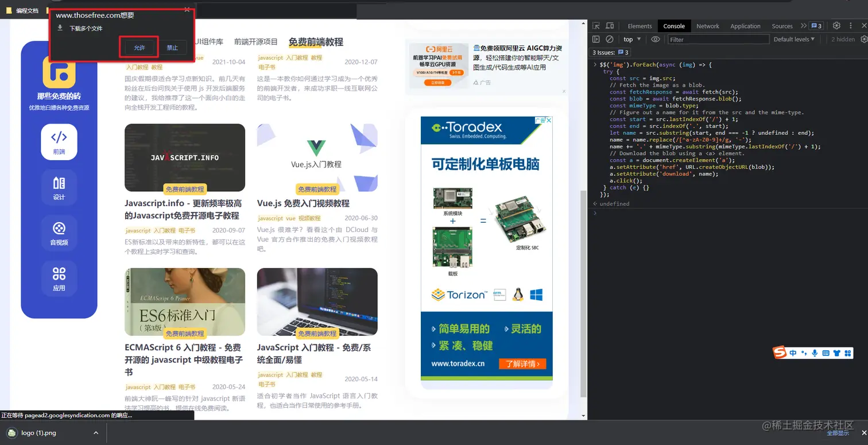
Task: Open console settings gear beside 2 hidden
Action: click(x=864, y=39)
